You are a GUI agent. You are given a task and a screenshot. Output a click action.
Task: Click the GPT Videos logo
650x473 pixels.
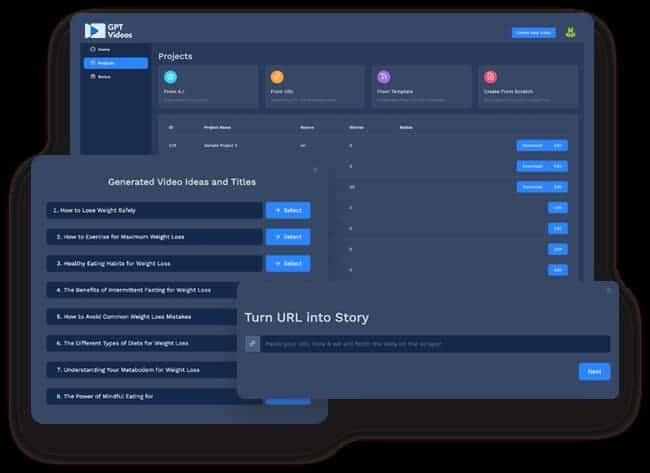click(109, 31)
